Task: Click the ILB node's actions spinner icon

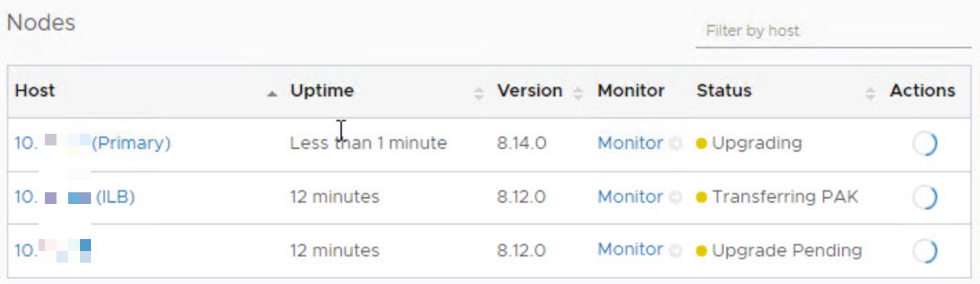Action: pos(925,198)
